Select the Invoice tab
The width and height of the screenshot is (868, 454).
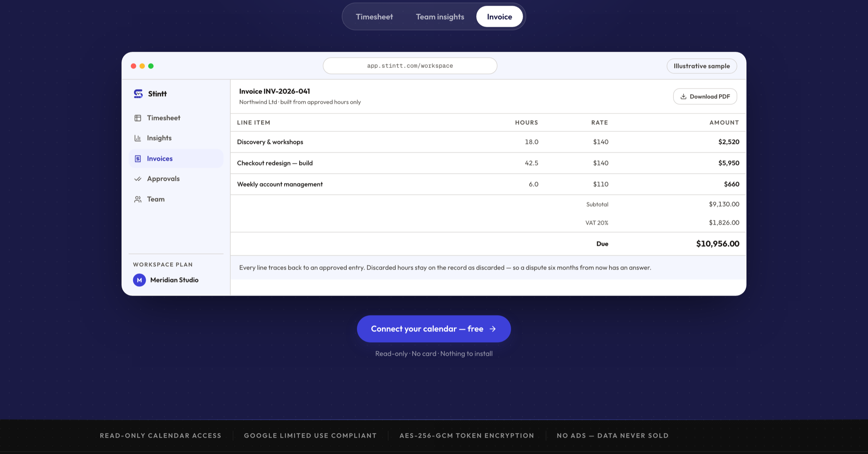click(499, 17)
